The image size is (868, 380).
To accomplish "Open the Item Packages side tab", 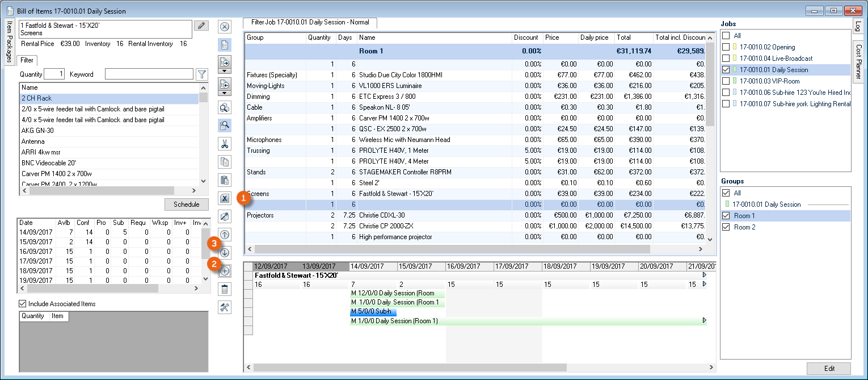I will point(9,42).
